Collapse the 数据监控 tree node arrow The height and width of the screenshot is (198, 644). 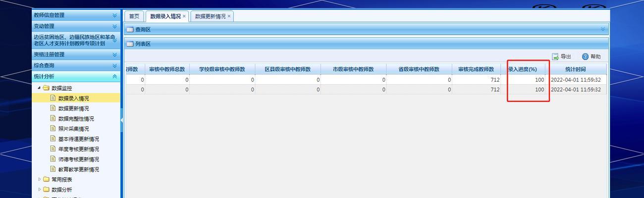click(39, 88)
